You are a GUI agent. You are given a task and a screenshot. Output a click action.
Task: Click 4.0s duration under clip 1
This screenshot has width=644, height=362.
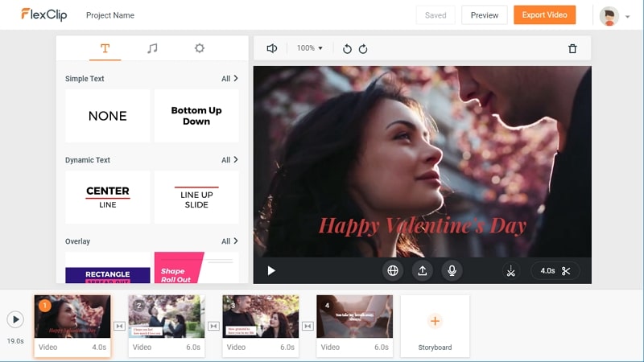(99, 347)
